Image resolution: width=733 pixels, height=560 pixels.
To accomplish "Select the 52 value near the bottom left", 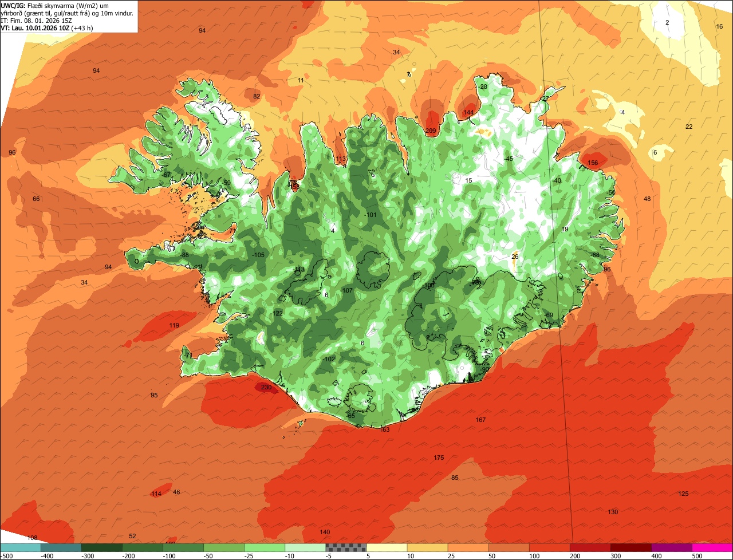I will 132,536.
